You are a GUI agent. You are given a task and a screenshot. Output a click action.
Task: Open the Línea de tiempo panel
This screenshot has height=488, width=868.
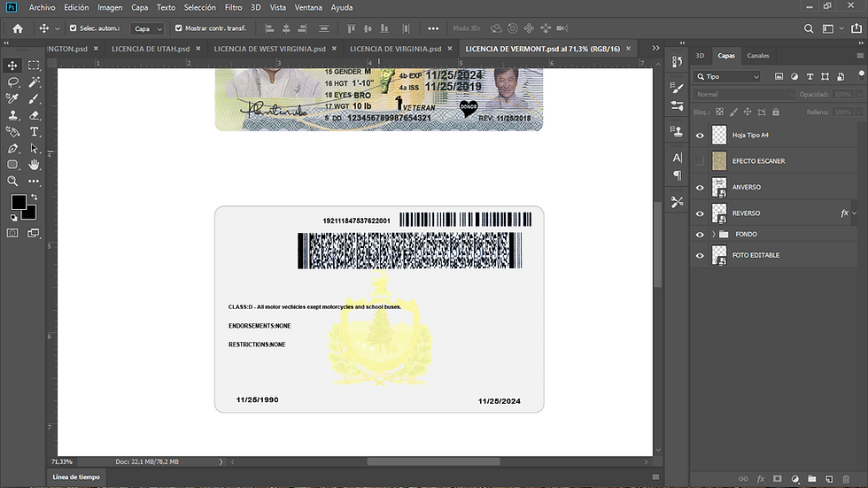tap(76, 477)
